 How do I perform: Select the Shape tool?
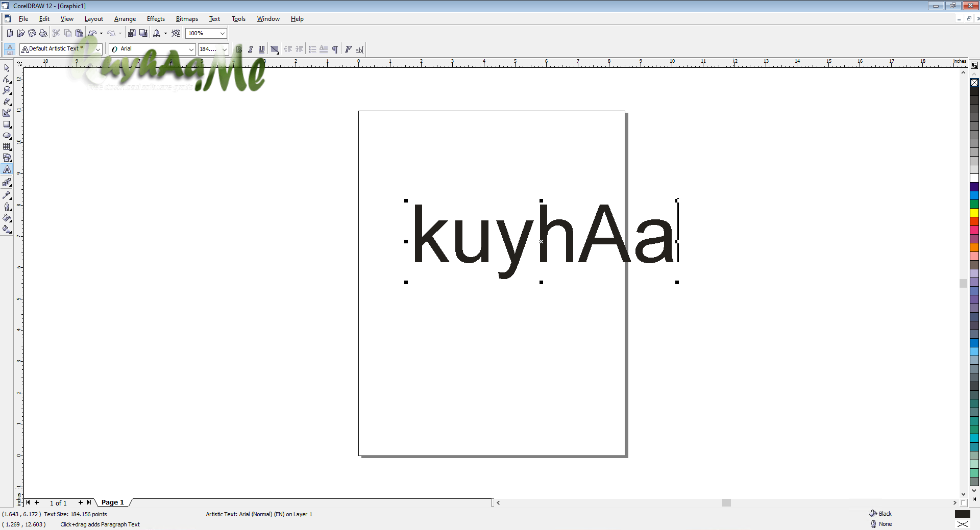coord(7,79)
